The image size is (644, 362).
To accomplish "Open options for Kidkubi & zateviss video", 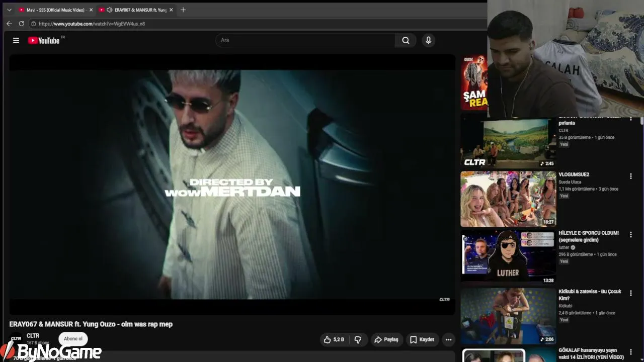I will 630,293.
